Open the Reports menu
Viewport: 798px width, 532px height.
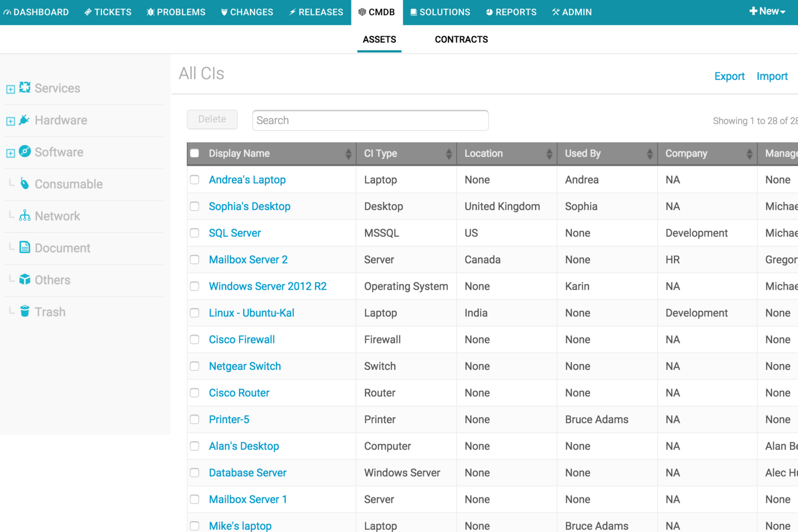tap(511, 12)
